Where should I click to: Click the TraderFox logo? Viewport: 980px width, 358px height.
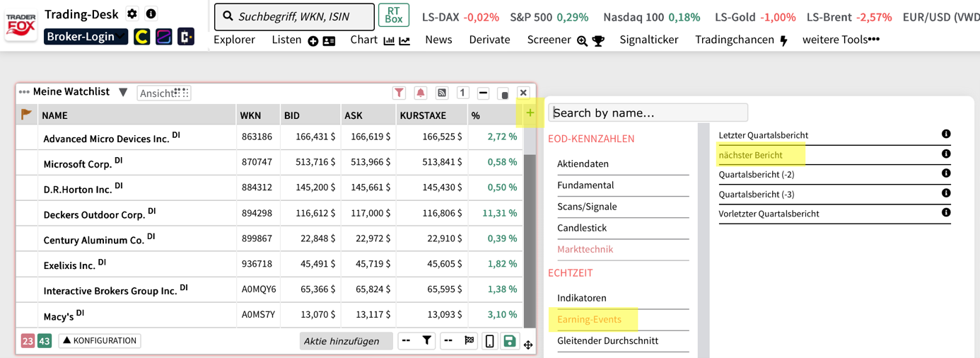21,25
